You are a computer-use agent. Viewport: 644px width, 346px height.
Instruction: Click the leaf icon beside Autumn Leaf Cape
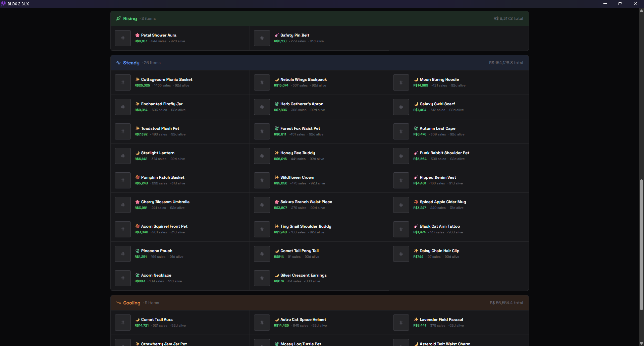coord(416,128)
